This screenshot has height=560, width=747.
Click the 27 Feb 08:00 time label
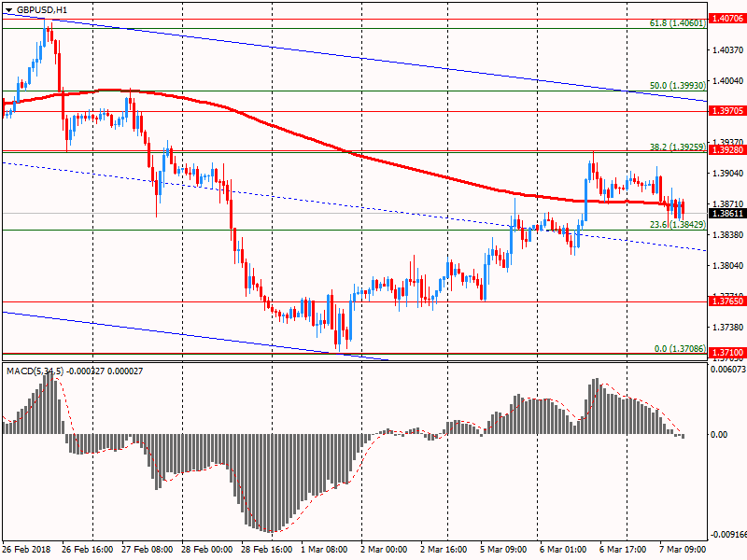click(x=148, y=549)
